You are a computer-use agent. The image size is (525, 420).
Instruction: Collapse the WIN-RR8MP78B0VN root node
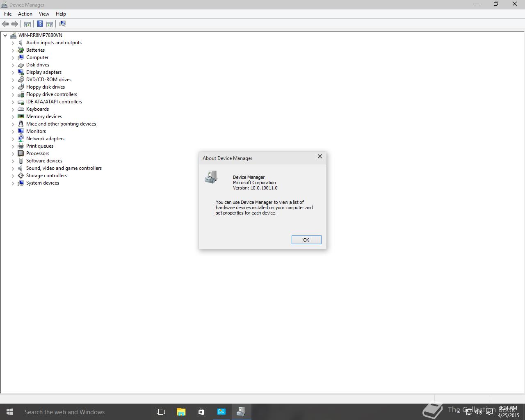coord(5,35)
